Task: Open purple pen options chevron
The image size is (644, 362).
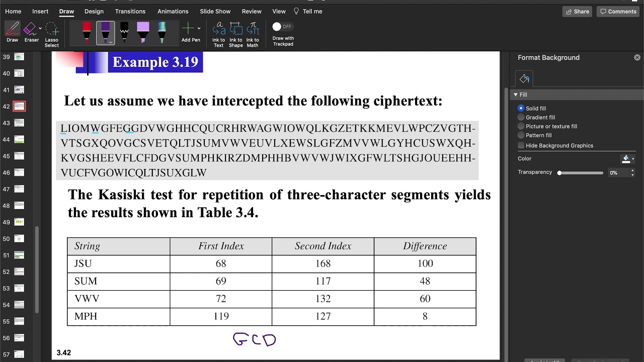Action: click(x=111, y=42)
